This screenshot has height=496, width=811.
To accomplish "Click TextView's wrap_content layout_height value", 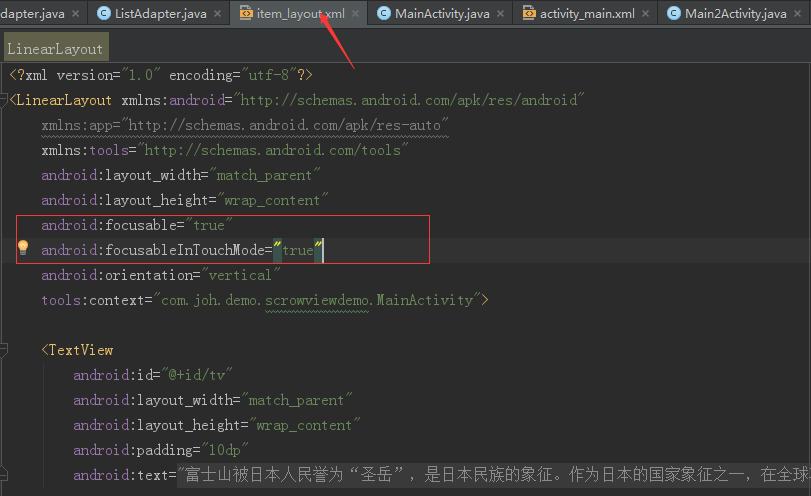I will (x=304, y=425).
